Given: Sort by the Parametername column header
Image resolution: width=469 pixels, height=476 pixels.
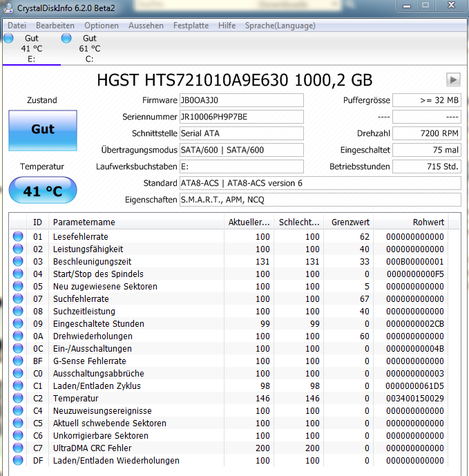Looking at the screenshot, I should click(136, 222).
